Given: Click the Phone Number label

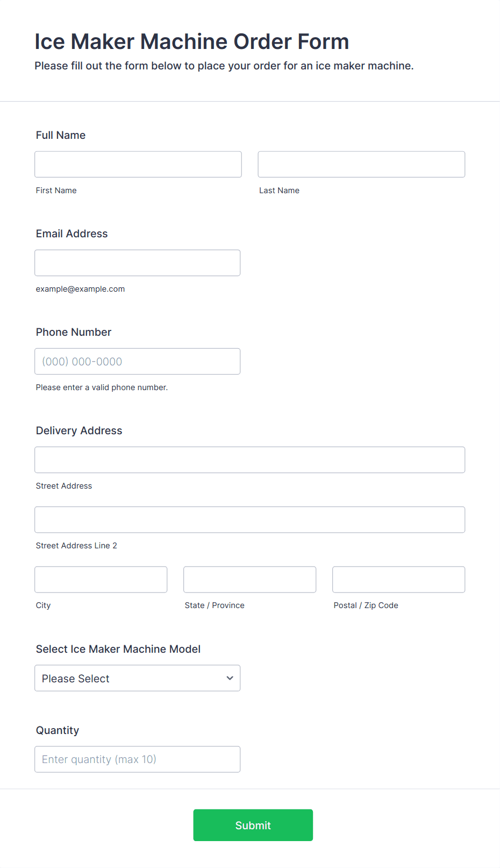Looking at the screenshot, I should click(x=74, y=332).
